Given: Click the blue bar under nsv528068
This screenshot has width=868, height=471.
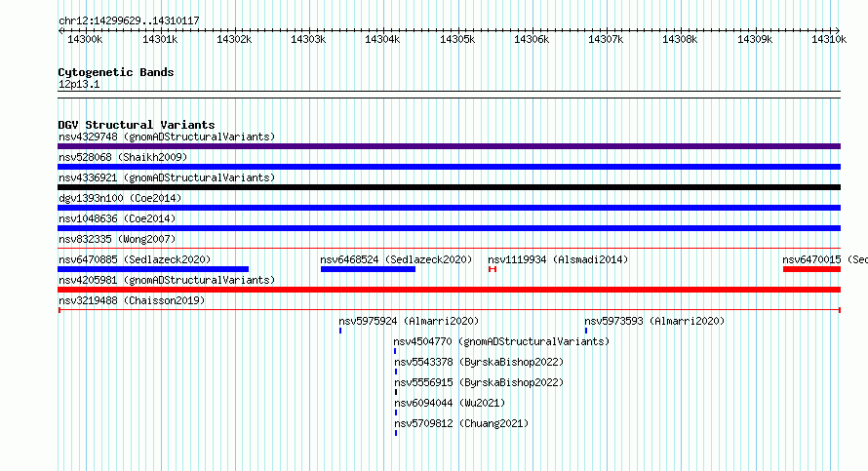Looking at the screenshot, I should coord(449,167).
